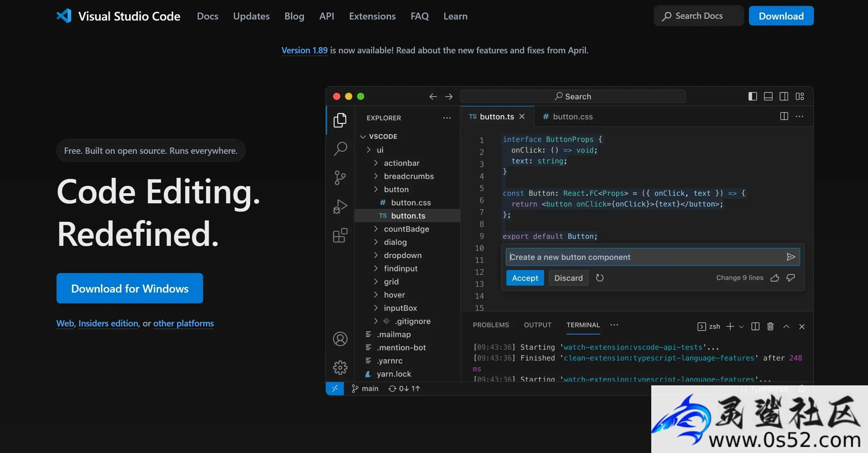Click the Search Docs field
868x453 pixels.
698,16
